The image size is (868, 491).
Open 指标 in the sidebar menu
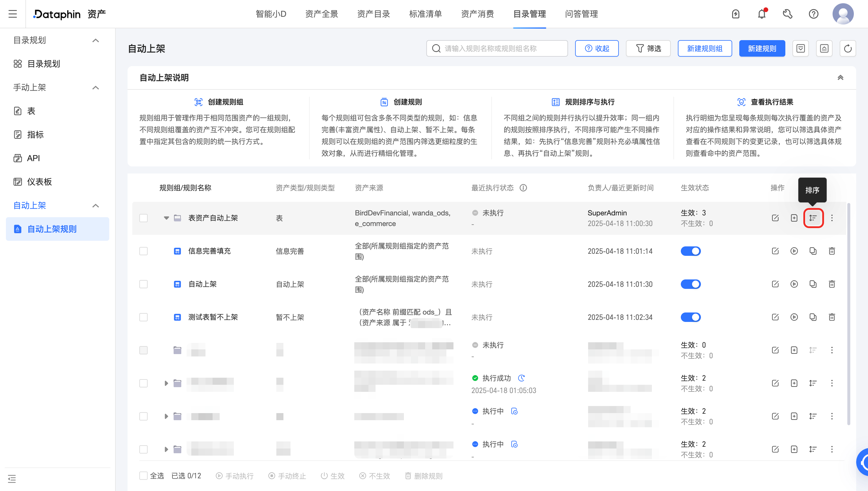(35, 135)
